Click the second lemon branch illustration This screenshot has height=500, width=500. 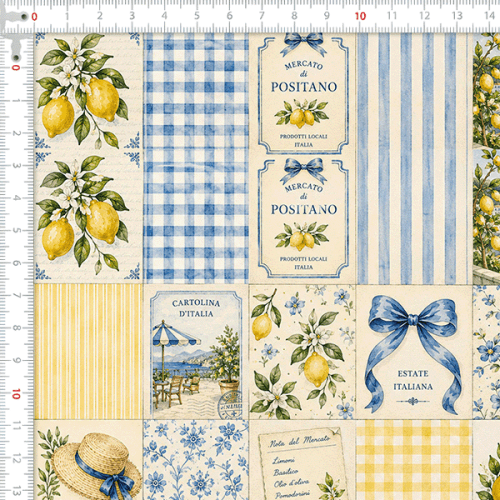tap(83, 213)
